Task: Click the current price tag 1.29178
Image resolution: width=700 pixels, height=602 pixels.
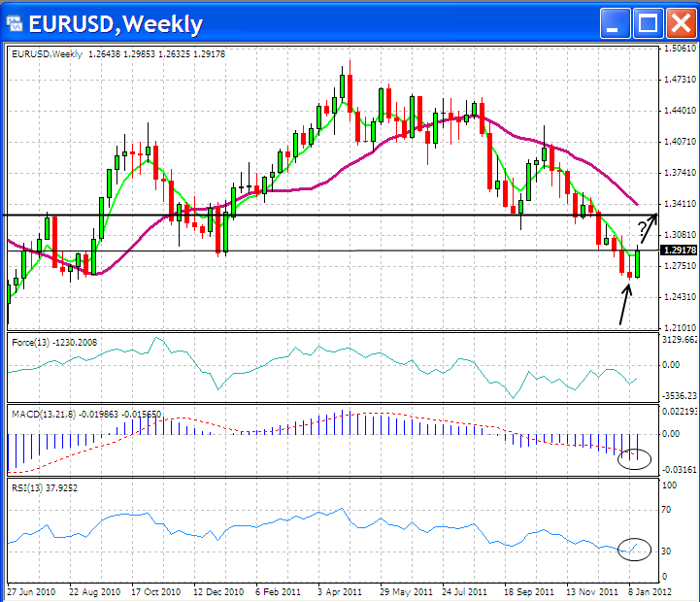Action: [x=679, y=251]
